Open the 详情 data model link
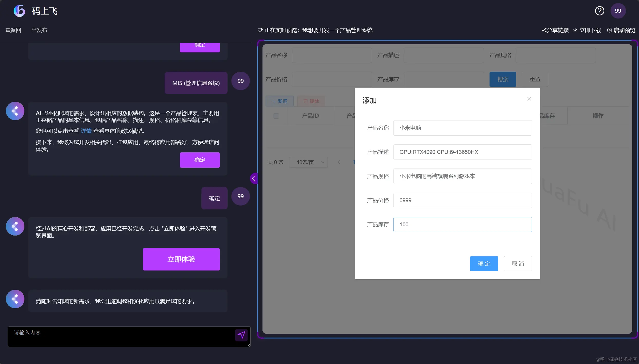This screenshot has height=364, width=639. [x=86, y=131]
